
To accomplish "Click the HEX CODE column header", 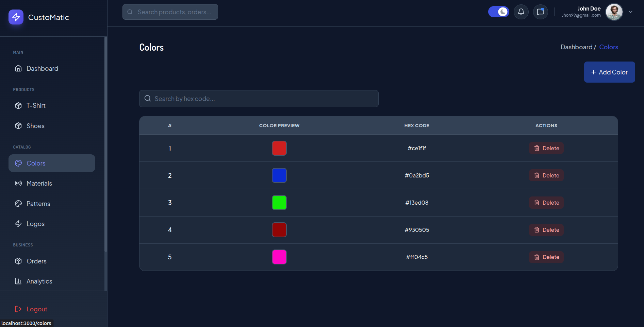I will (417, 125).
